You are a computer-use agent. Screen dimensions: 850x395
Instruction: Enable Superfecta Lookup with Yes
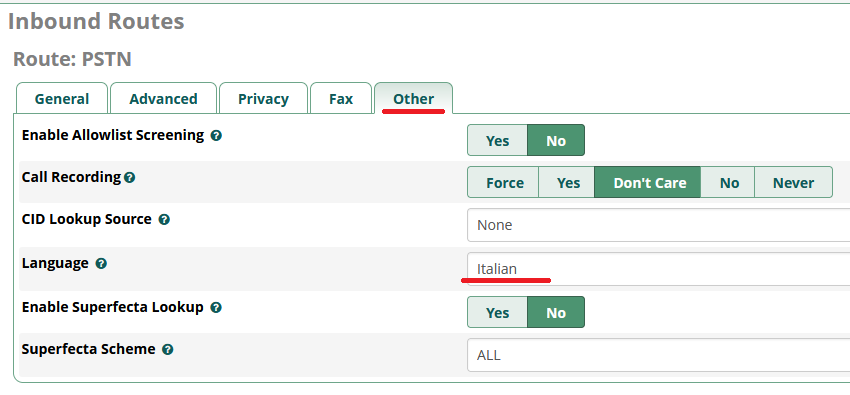pyautogui.click(x=497, y=313)
